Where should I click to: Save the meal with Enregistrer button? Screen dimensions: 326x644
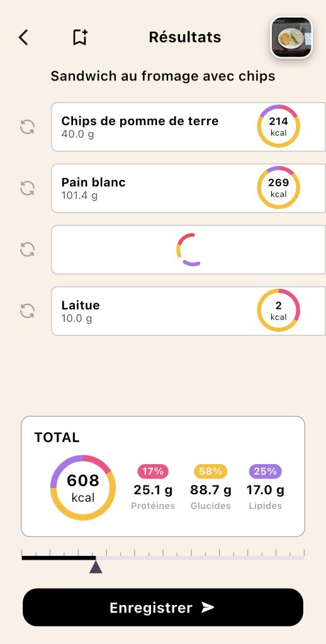point(163,608)
